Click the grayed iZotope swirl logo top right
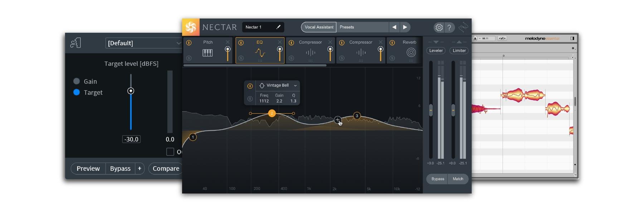The image size is (644, 212). pos(463,27)
